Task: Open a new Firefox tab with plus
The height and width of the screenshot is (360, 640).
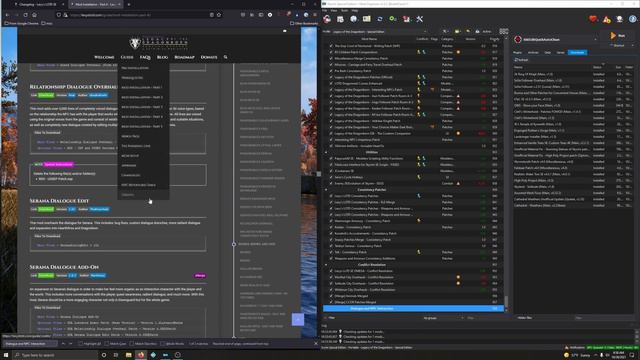Action: (129, 4)
